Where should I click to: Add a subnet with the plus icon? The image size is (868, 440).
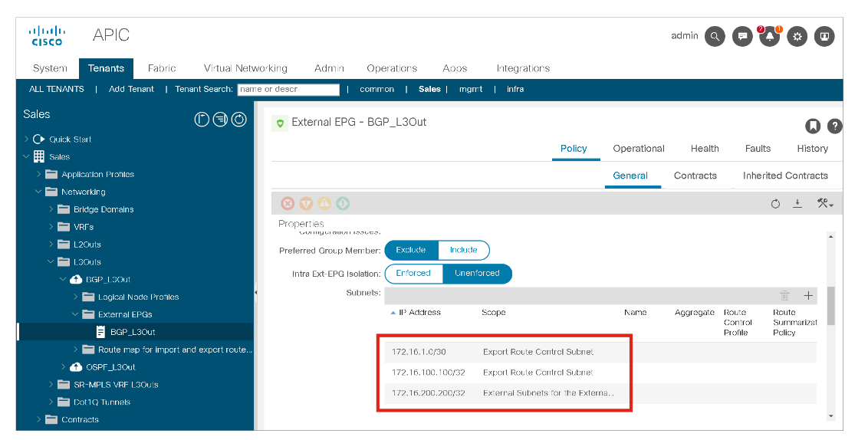(x=807, y=295)
